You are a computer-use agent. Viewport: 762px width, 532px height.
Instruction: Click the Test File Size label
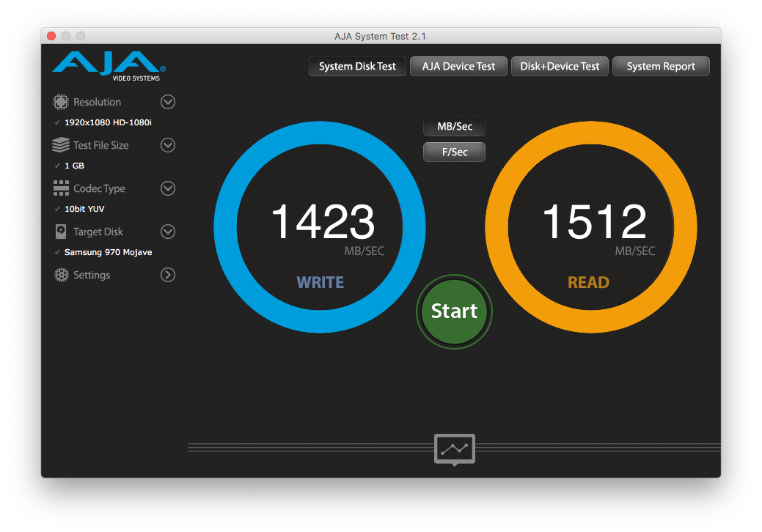click(101, 145)
